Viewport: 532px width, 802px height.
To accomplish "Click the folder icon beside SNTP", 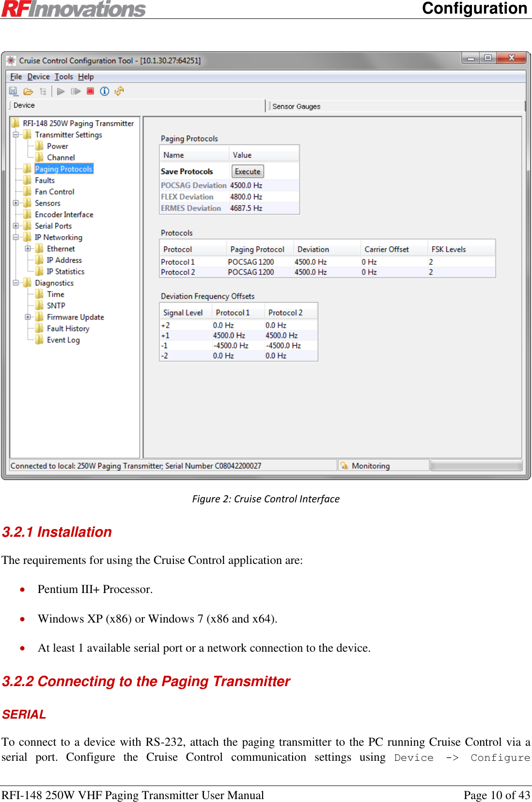I will click(x=40, y=305).
